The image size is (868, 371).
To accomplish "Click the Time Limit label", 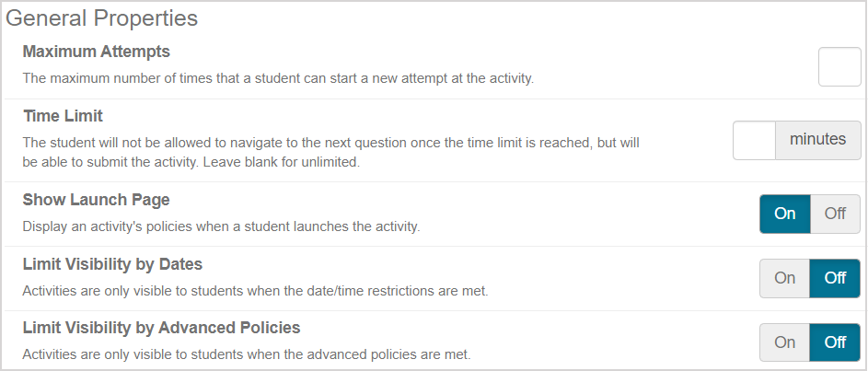I will pos(63,116).
